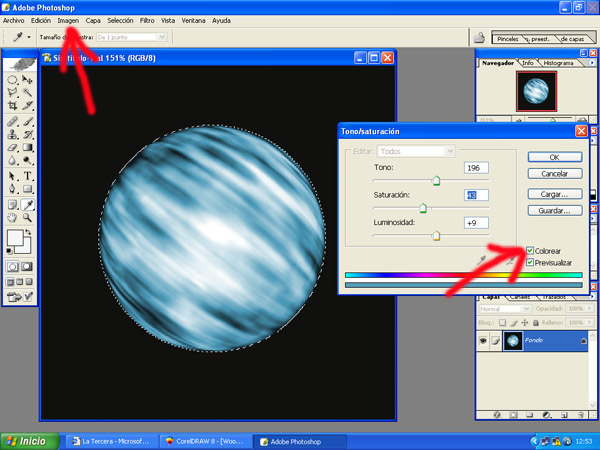Click the add layer mask icon
Screen dimensions: 600x450
pyautogui.click(x=514, y=415)
